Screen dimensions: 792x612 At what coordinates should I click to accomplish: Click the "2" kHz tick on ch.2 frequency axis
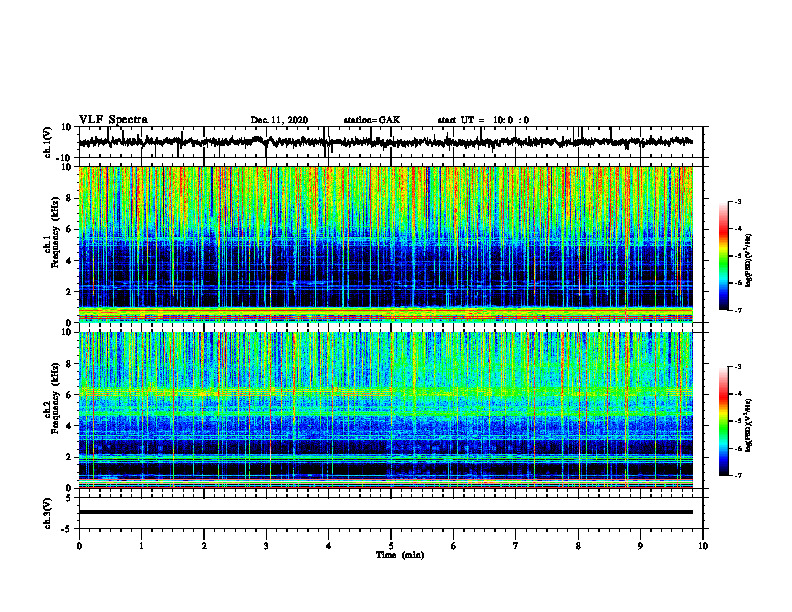(x=69, y=457)
